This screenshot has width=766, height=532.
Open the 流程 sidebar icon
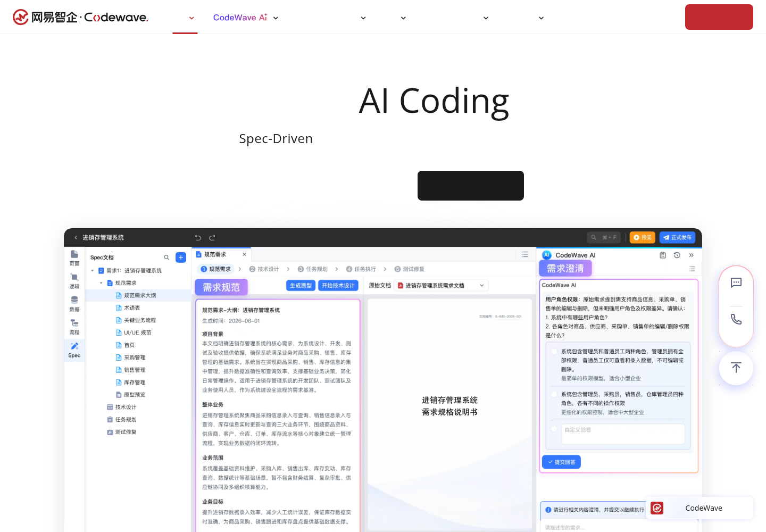click(x=74, y=327)
